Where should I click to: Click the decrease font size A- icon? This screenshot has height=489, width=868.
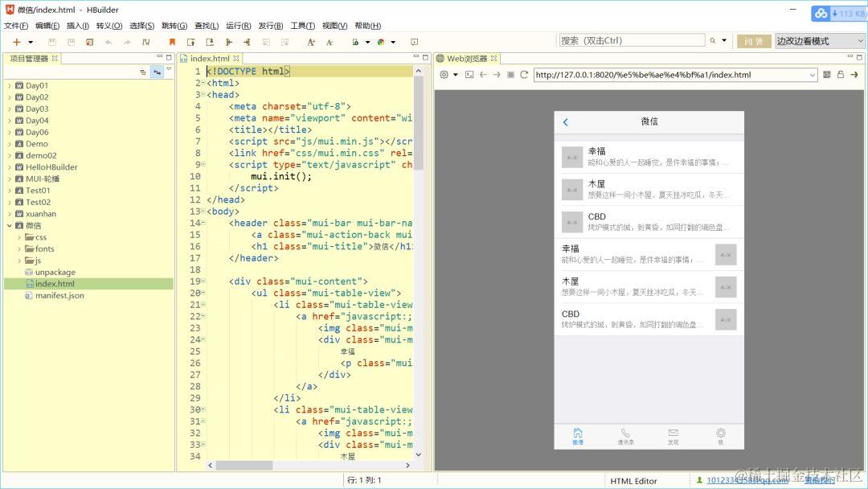[330, 42]
